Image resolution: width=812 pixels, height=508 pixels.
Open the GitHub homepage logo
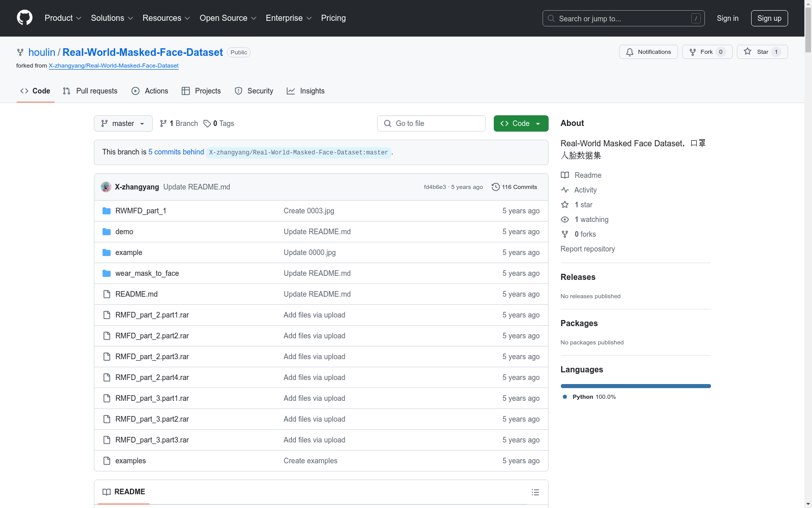click(24, 18)
